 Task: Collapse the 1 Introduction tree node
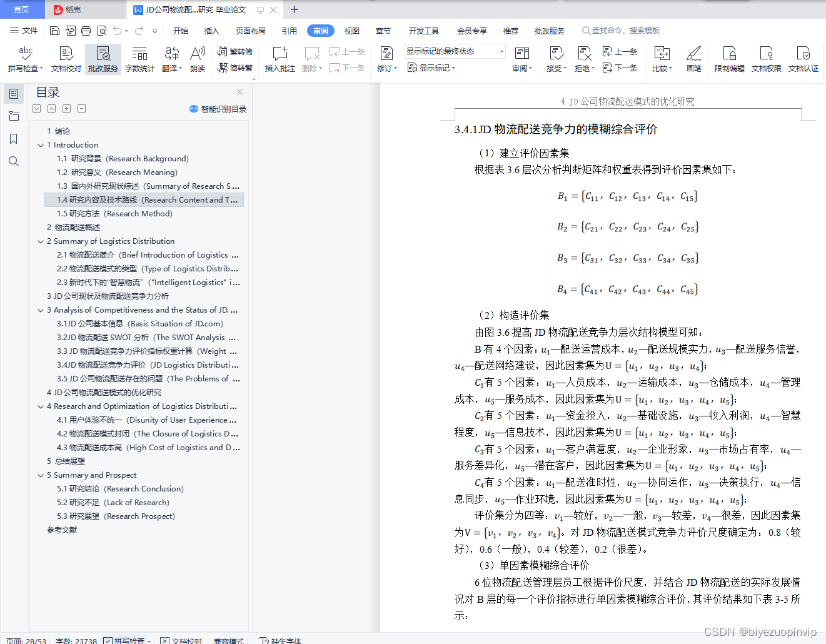click(x=41, y=145)
